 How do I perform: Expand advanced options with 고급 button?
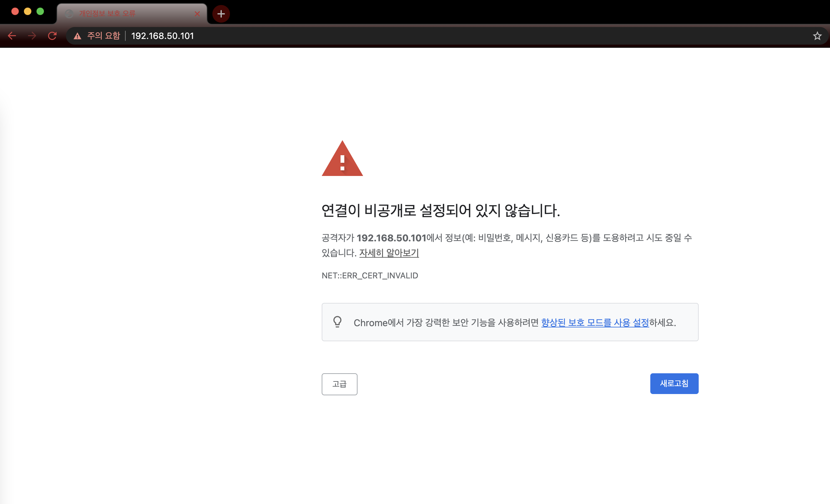pos(339,384)
